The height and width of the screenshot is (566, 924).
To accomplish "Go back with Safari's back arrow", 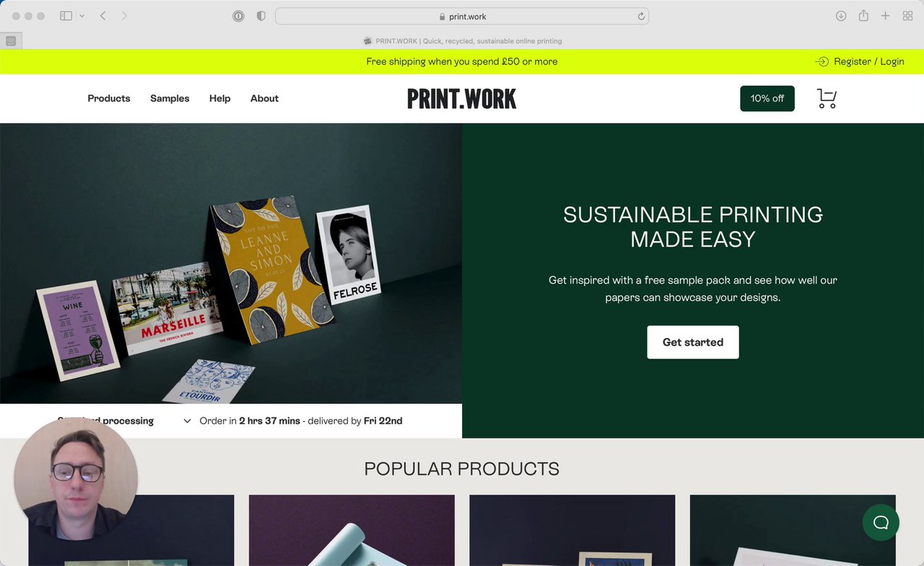I will [x=103, y=16].
